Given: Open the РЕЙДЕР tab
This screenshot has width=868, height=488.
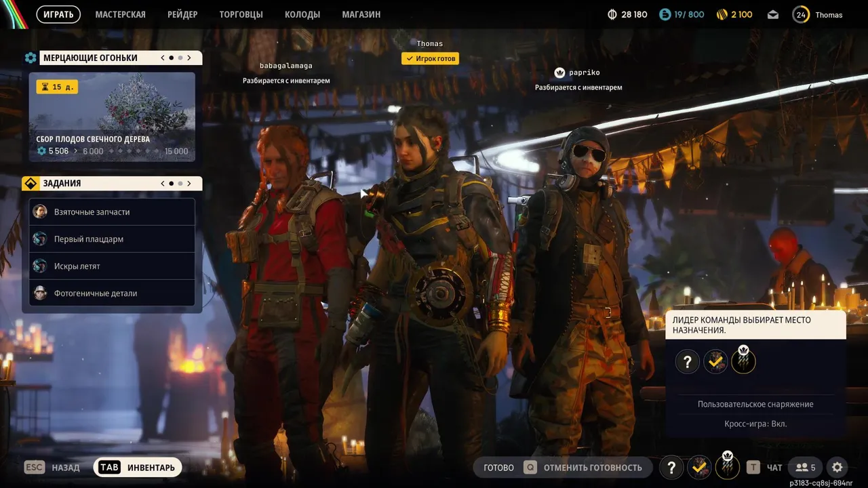Looking at the screenshot, I should point(182,14).
